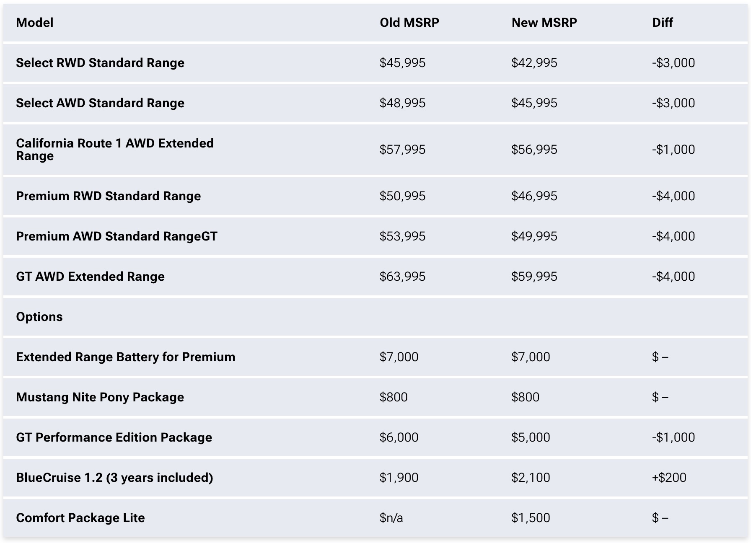Click GT AWD Extended Range model name
The width and height of the screenshot is (756, 543).
click(90, 277)
